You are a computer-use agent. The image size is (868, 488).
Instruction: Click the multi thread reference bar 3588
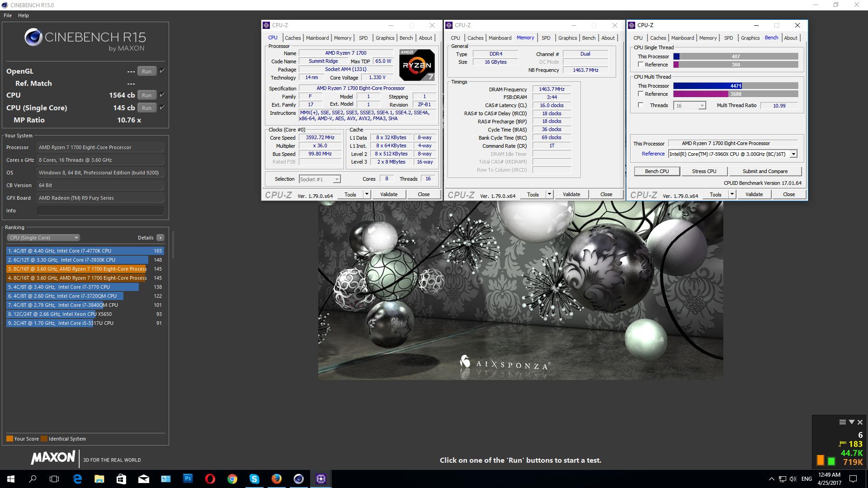pos(736,94)
